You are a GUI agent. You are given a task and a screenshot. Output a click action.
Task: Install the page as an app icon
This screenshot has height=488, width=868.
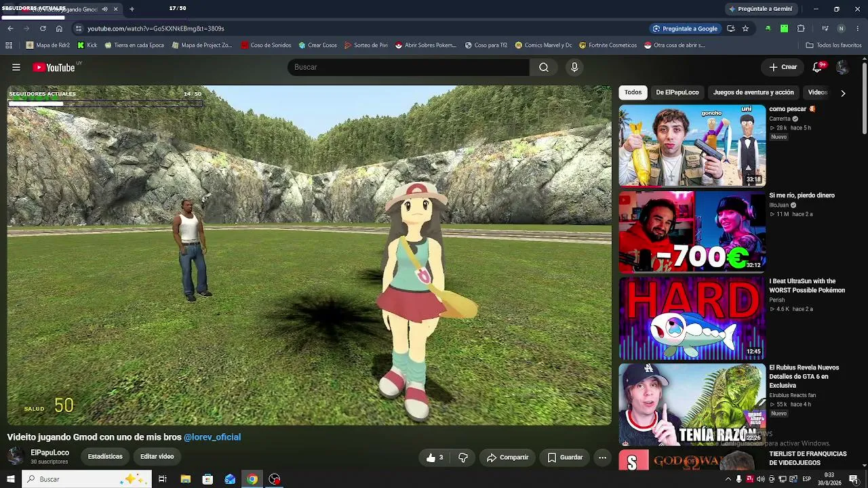coord(730,28)
